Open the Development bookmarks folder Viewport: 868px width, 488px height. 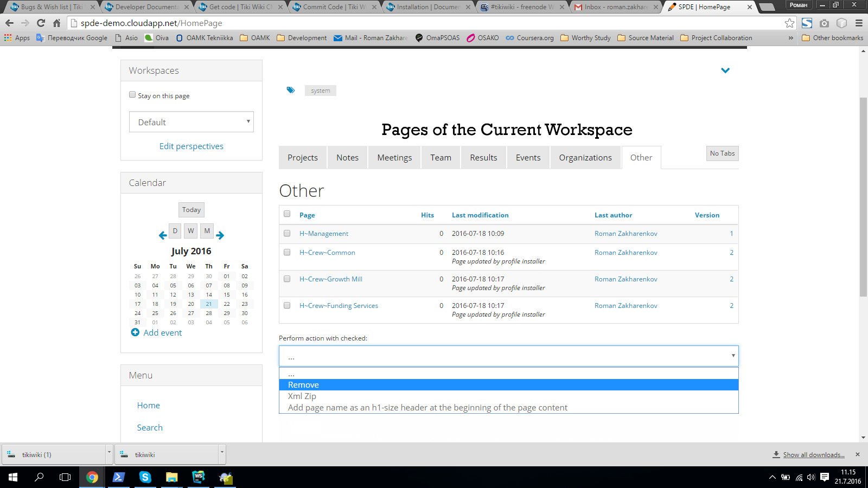click(302, 38)
